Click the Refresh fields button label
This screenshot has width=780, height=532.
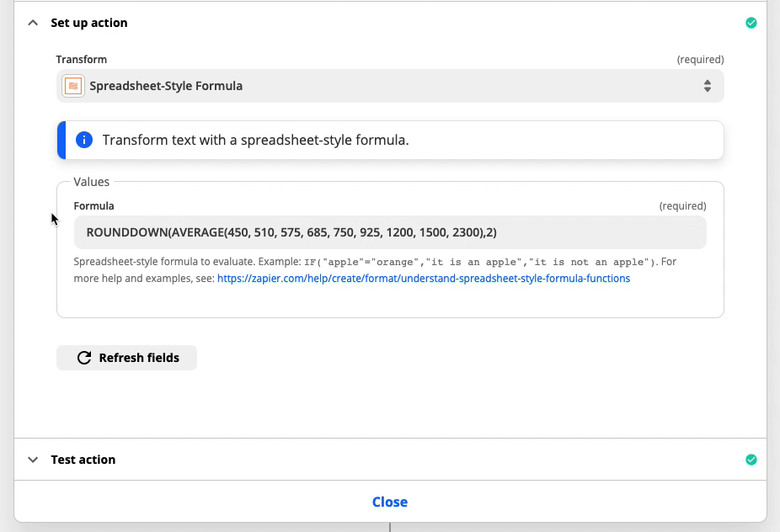139,358
